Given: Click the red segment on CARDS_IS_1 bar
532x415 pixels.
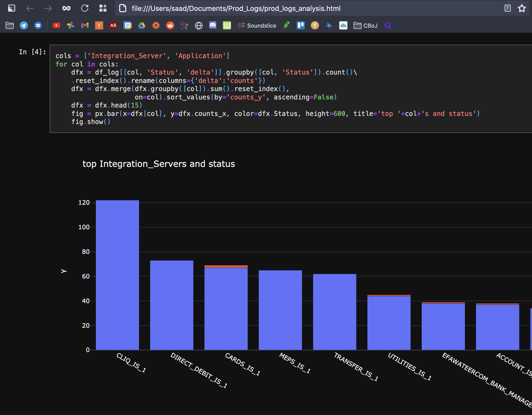Looking at the screenshot, I should pos(226,266).
